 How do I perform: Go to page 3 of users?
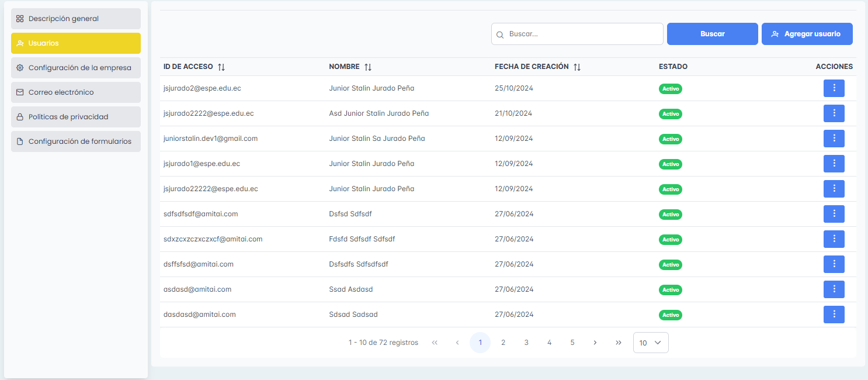(526, 343)
